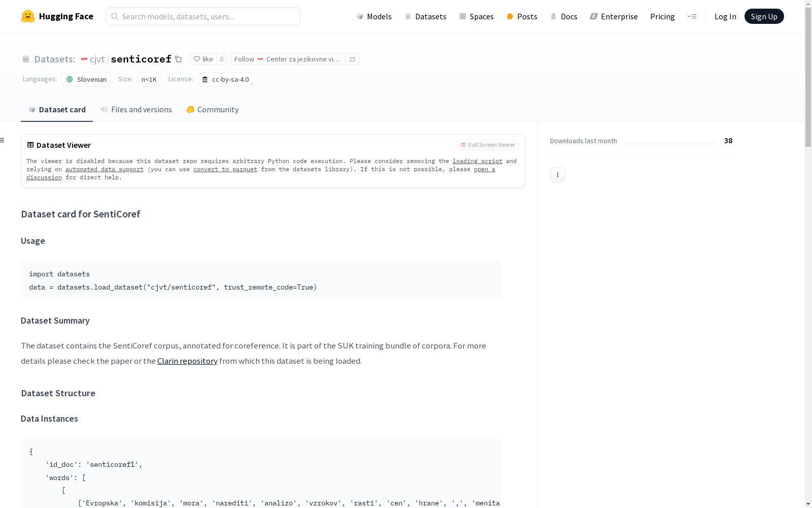Click the follower count 25
The image size is (812, 508).
click(x=352, y=59)
